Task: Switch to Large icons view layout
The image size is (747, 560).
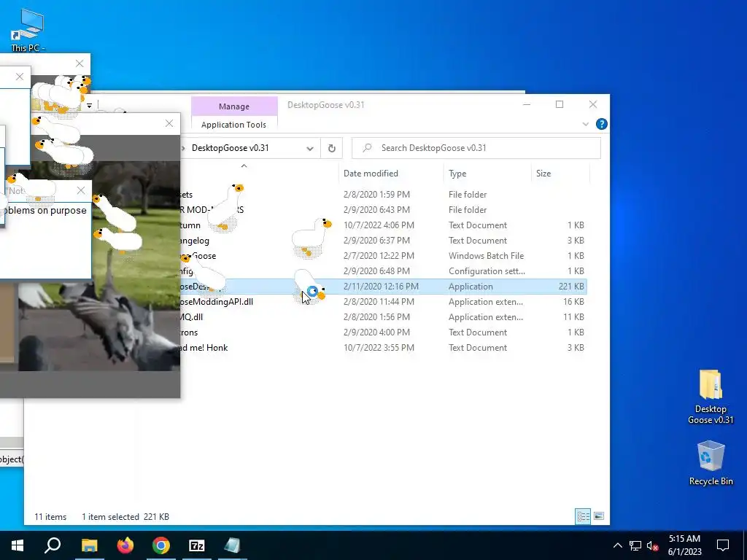Action: [x=599, y=516]
